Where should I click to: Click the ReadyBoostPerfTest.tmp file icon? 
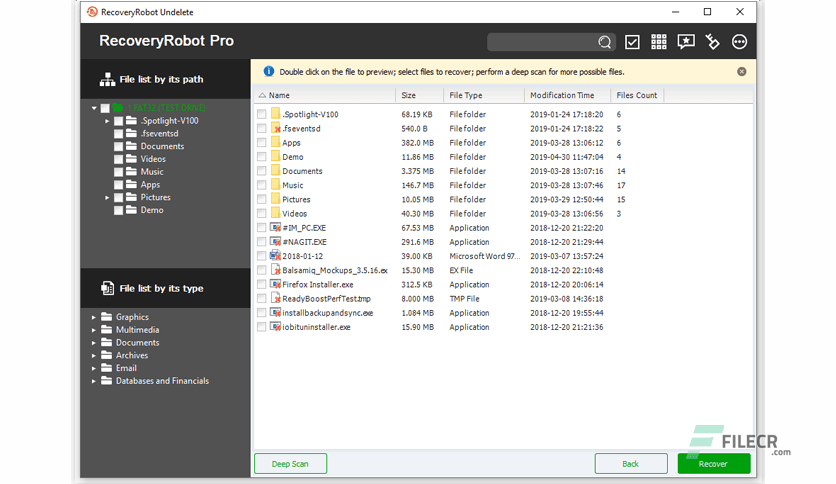coord(276,298)
